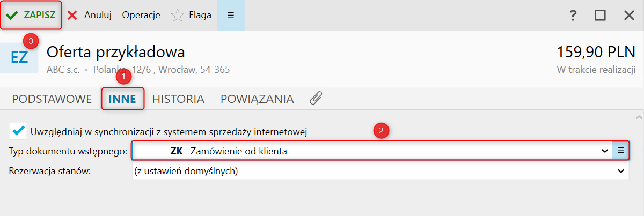Collapse the section using the small chevron

[x=639, y=117]
